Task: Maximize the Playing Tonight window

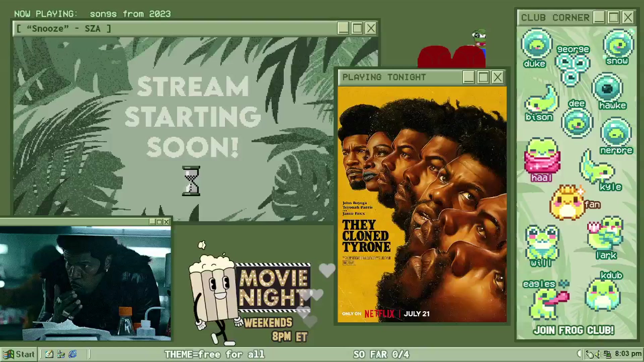Action: pos(483,77)
